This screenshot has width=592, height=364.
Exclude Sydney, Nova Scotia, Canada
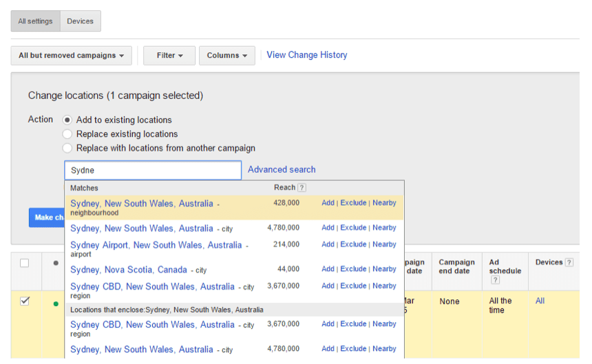pos(353,269)
